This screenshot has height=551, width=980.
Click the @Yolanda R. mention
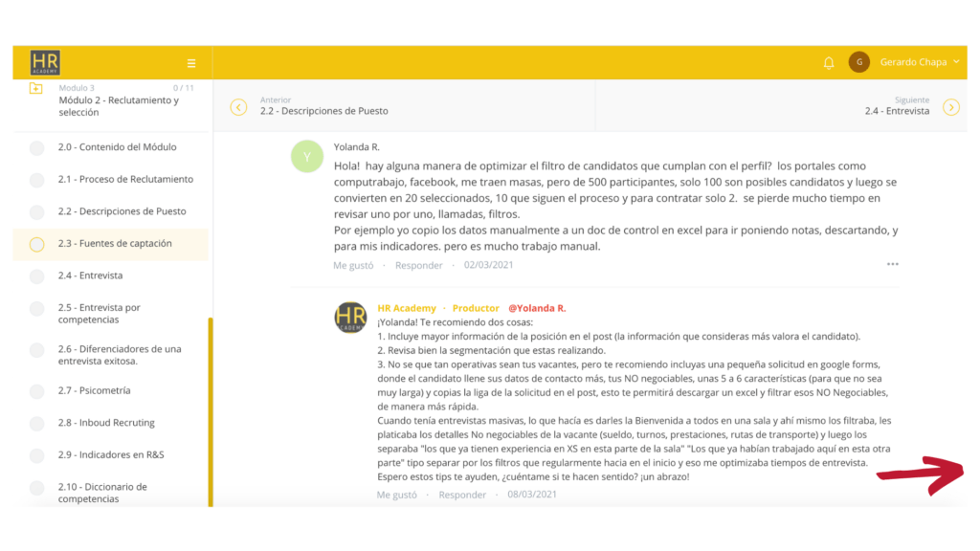point(537,308)
